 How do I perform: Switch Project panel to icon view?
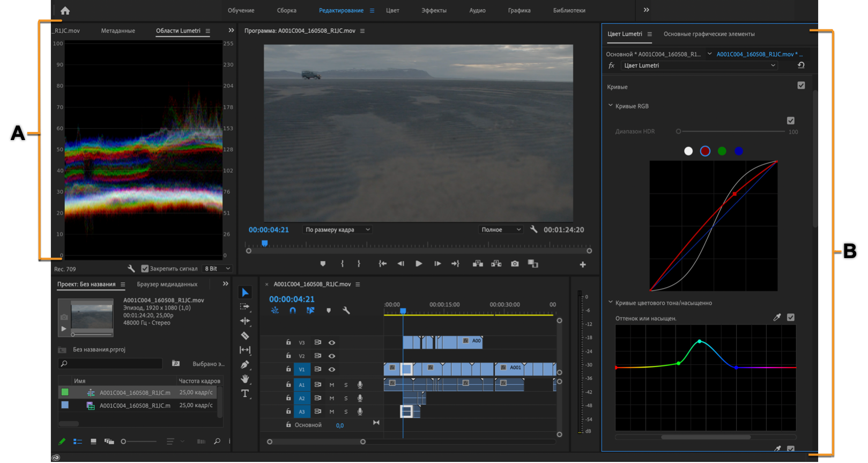click(93, 442)
